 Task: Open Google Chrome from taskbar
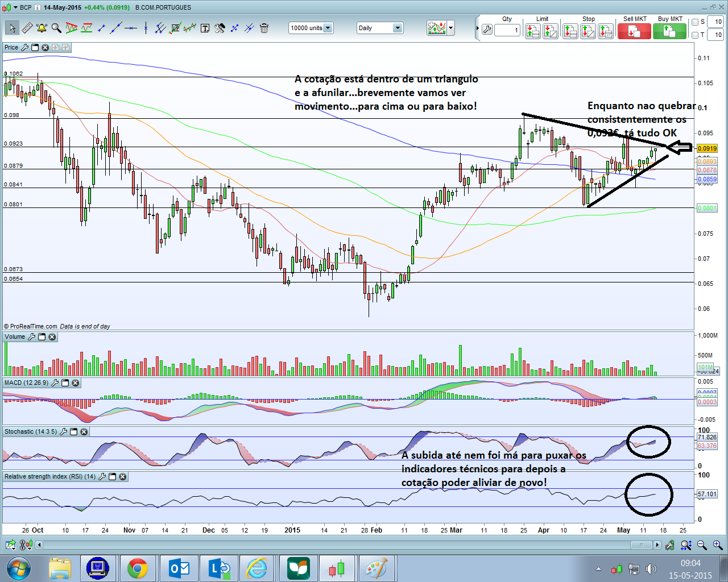[137, 568]
